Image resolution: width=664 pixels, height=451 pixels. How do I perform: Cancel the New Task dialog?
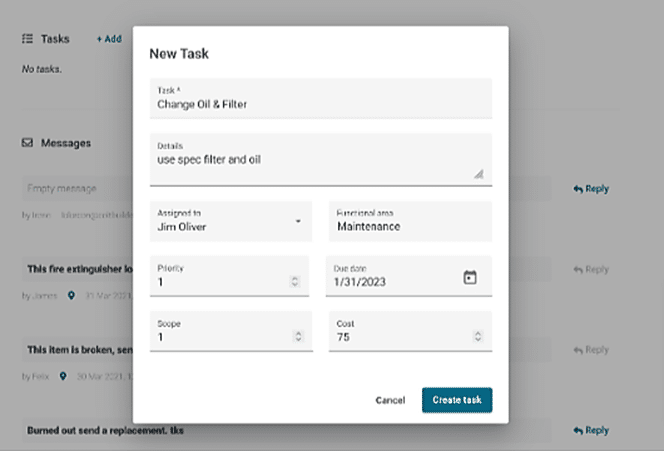(390, 400)
